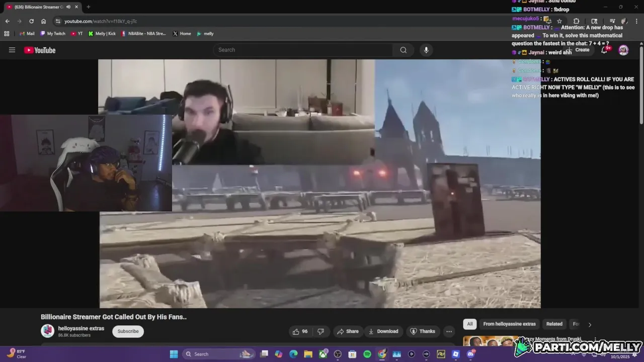Mute the tab via its speaker icon
Viewport: 644px width, 362px height.
click(x=68, y=7)
